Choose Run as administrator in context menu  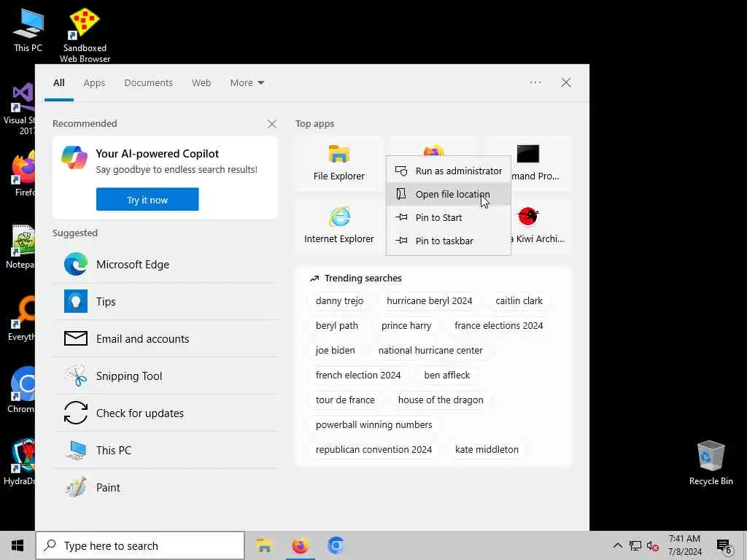click(449, 171)
